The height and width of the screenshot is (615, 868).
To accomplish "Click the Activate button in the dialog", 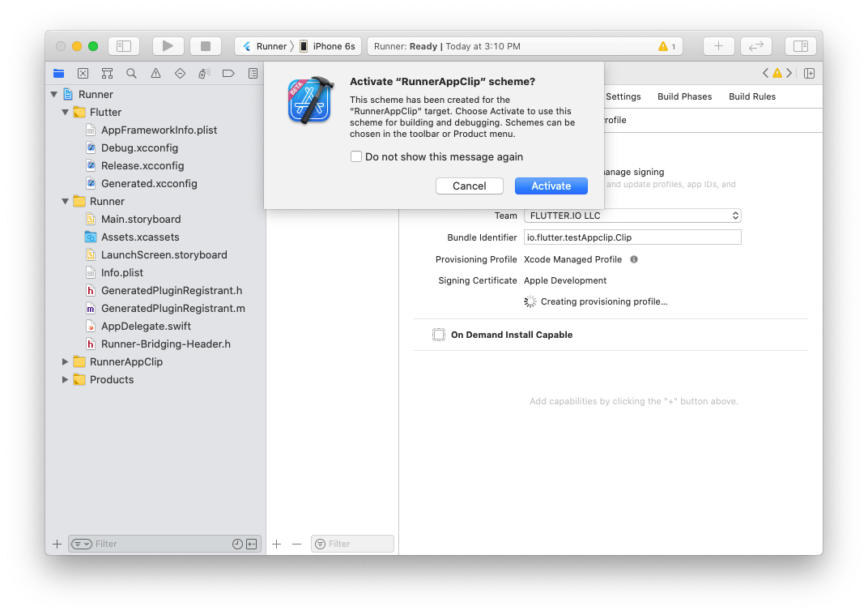I will point(551,186).
